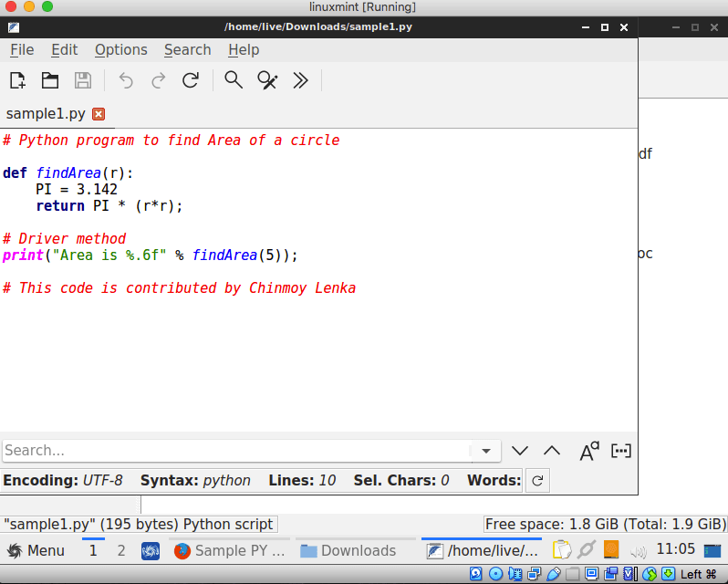Switch to the Downloads taskbar window
The width and height of the screenshot is (728, 584).
point(355,550)
